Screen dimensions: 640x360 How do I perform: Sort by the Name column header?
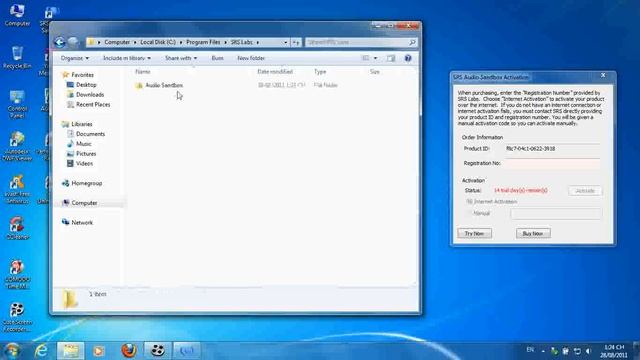click(x=143, y=72)
